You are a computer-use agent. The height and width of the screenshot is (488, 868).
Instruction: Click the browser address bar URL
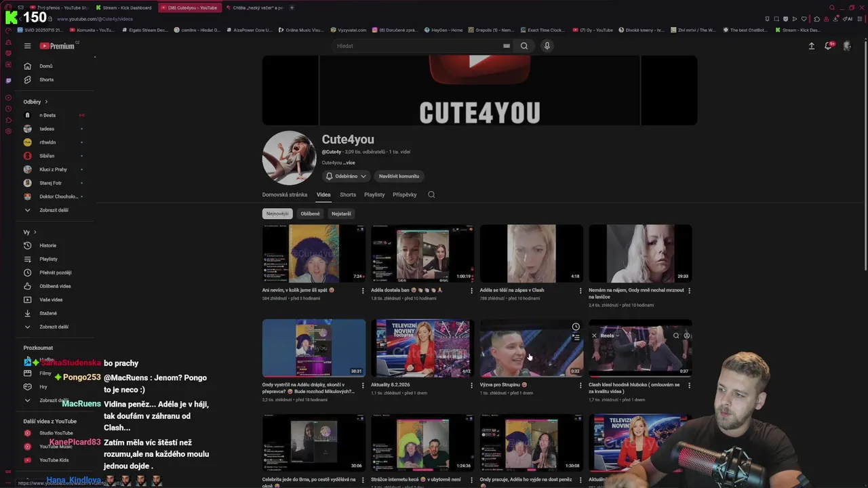coord(95,19)
